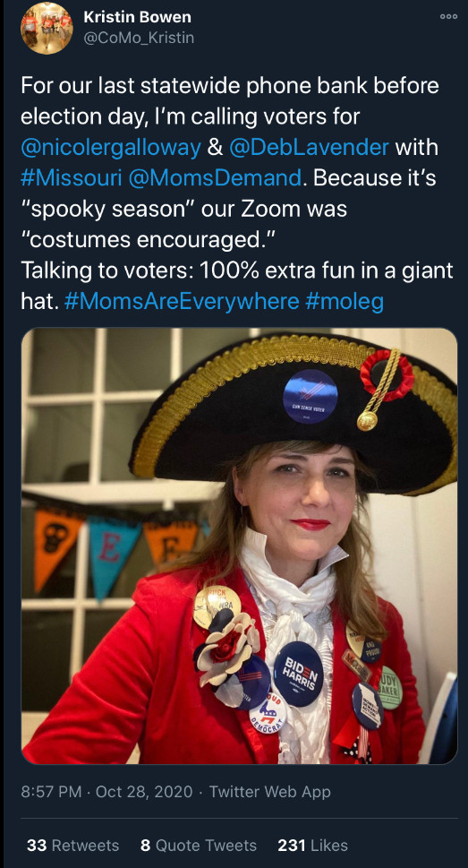Open Kristin Bowen's profile avatar

(47, 29)
